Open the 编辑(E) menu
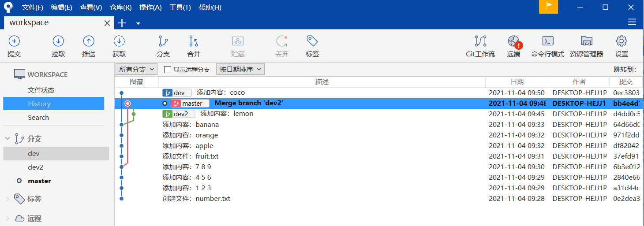 tap(62, 7)
